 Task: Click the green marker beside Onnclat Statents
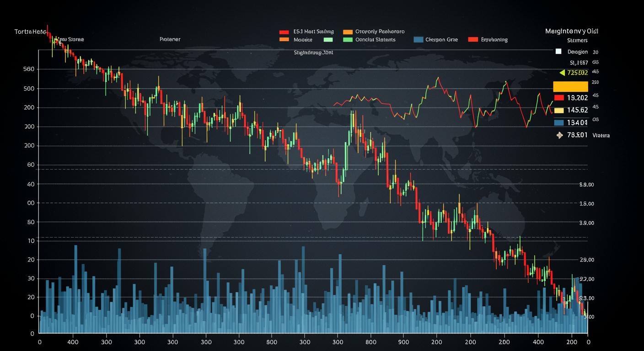click(x=348, y=40)
